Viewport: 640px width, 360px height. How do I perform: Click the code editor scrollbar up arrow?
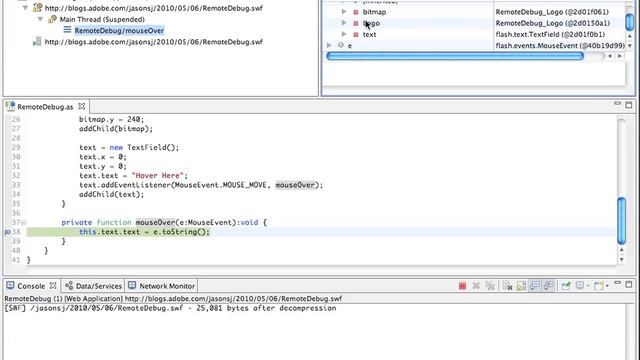coord(622,249)
